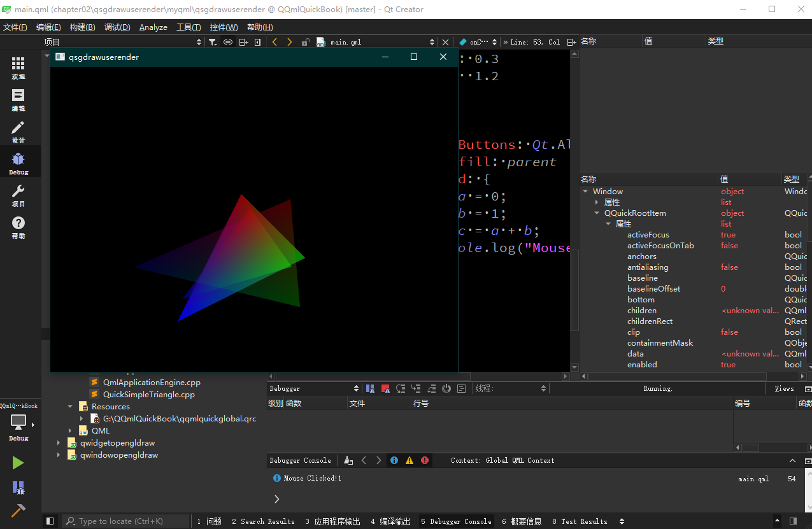Expand the qwidgetopengldraw project node
The height and width of the screenshot is (529, 812).
pyautogui.click(x=59, y=443)
